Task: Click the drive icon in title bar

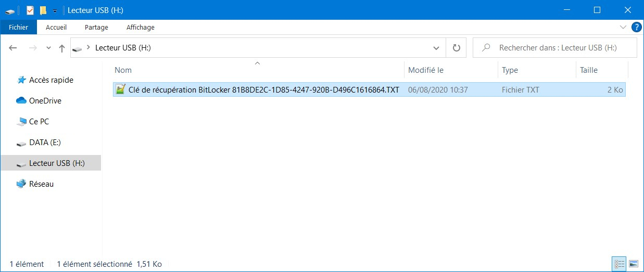Action: (10, 10)
